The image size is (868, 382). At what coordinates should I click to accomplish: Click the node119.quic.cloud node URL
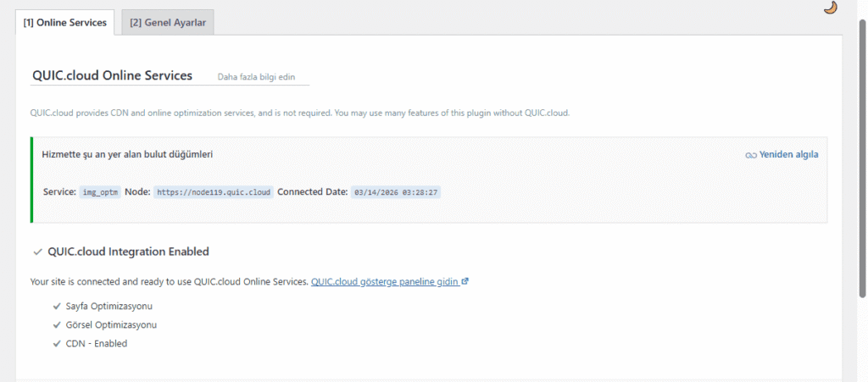[x=214, y=192]
